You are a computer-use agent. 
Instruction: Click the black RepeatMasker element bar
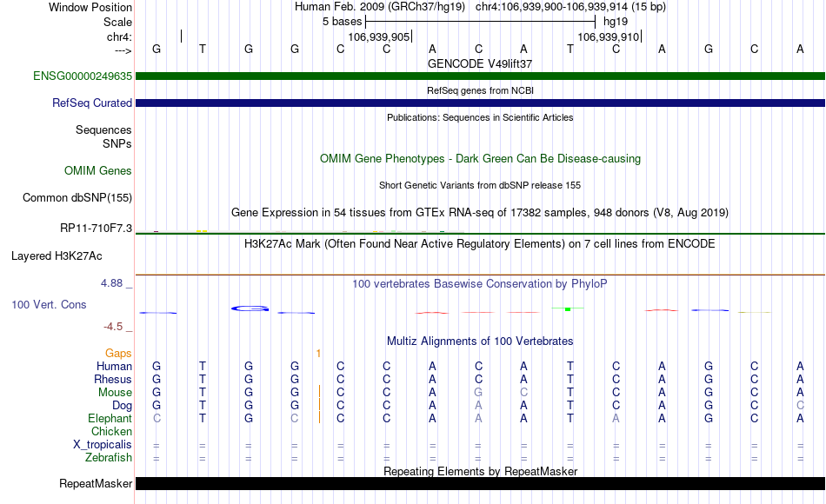coord(480,483)
